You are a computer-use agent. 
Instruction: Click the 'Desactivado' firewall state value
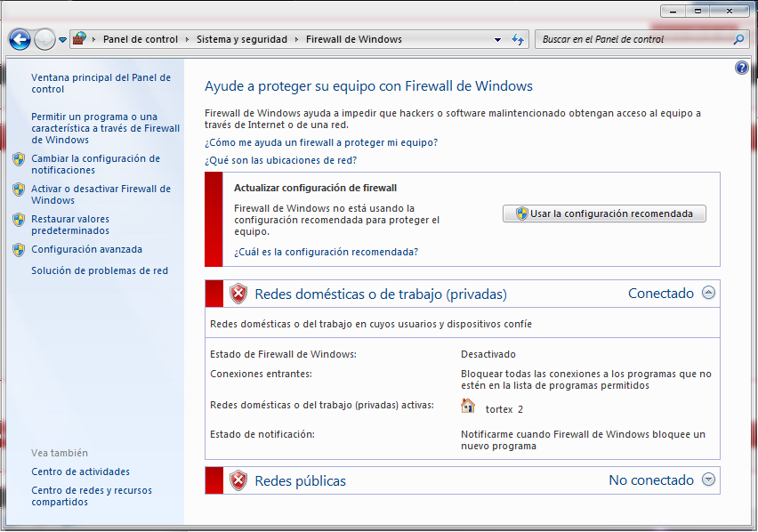point(488,354)
